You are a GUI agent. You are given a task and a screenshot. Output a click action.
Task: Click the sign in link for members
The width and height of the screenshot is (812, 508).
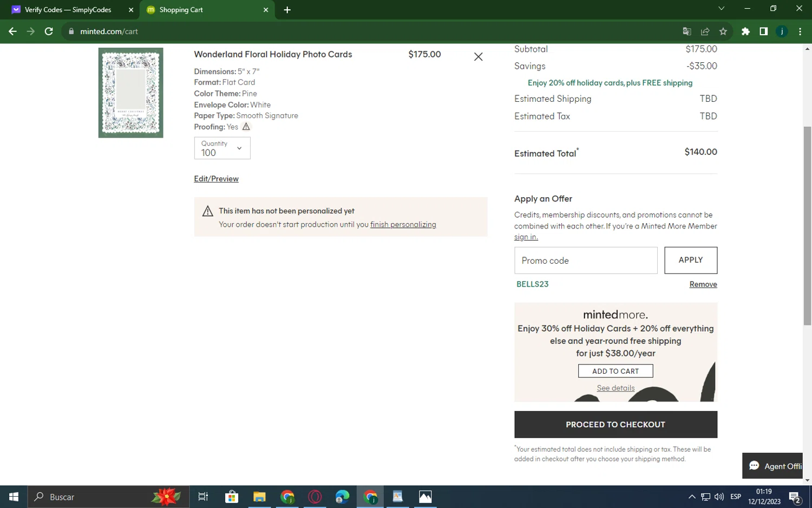(x=526, y=237)
